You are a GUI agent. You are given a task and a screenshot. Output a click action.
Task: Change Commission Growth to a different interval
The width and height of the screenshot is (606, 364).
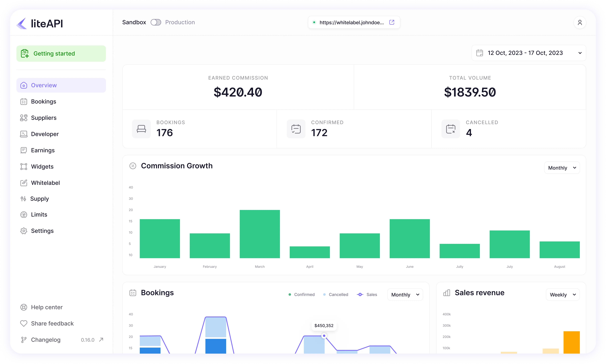[x=562, y=168]
